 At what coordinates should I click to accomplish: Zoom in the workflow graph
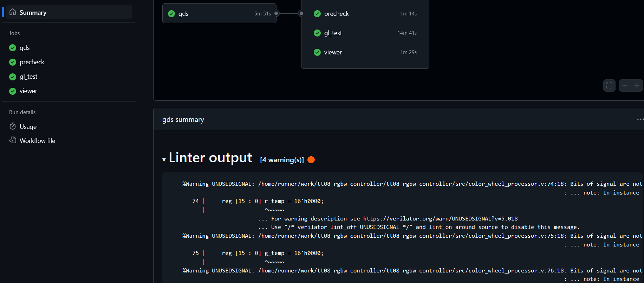pos(637,85)
